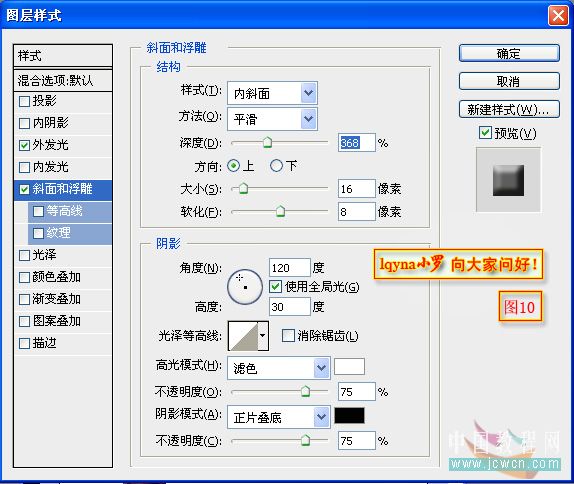Click the 软化 value field showing 8

(357, 212)
